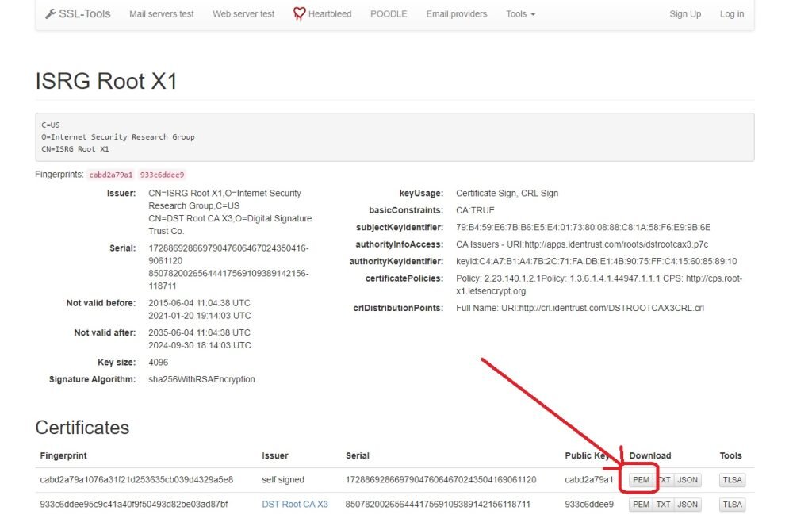Download PEM for DST Root CA X3 certificate
The height and width of the screenshot is (530, 812).
[x=641, y=504]
